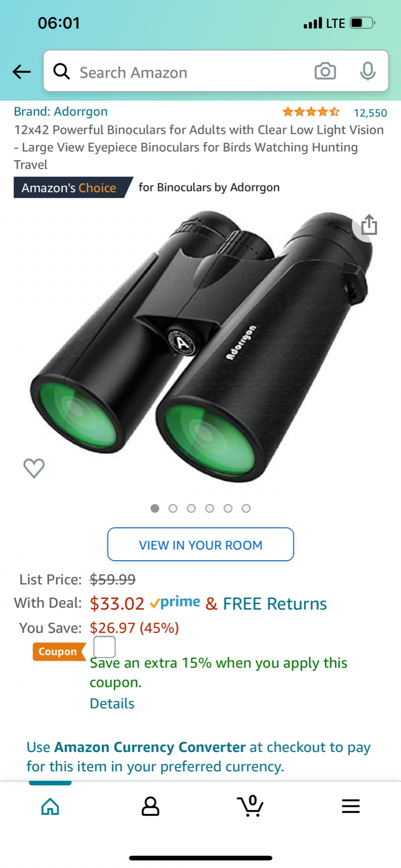The width and height of the screenshot is (401, 868).
Task: Open the cart icon in bottom bar
Action: coord(250,806)
